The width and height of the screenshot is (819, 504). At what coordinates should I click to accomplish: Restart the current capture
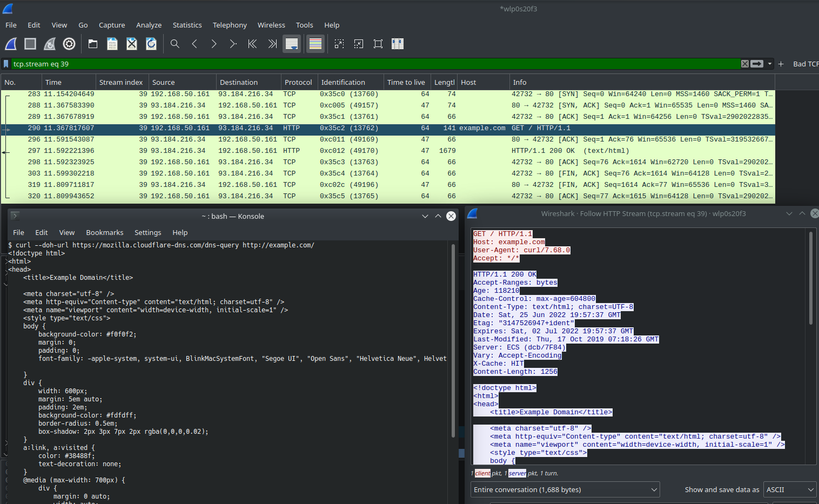[50, 44]
